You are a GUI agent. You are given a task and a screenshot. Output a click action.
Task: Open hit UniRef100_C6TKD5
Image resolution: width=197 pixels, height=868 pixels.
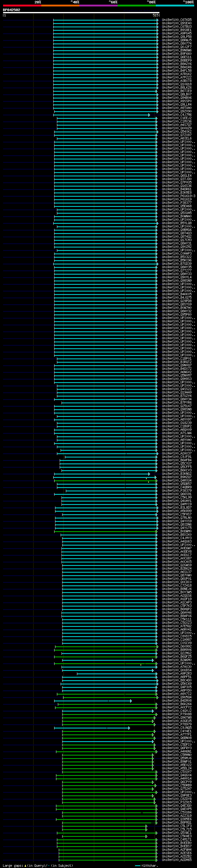coord(176,20)
